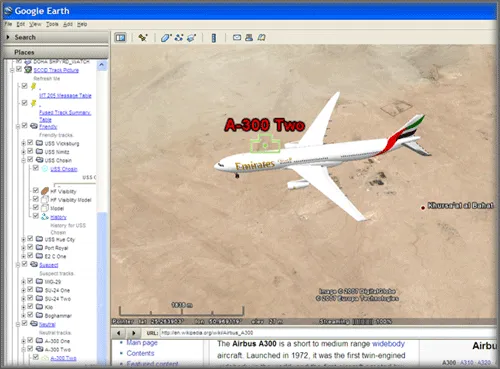The image size is (500, 369).
Task: Click the Print toolbar icon
Action: point(249,38)
